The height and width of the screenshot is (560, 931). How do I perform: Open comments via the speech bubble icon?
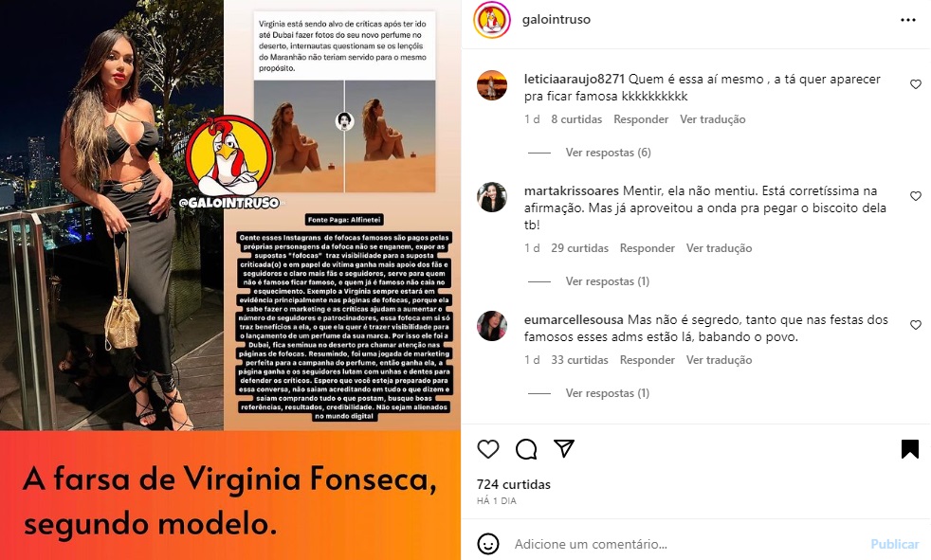[x=526, y=449]
